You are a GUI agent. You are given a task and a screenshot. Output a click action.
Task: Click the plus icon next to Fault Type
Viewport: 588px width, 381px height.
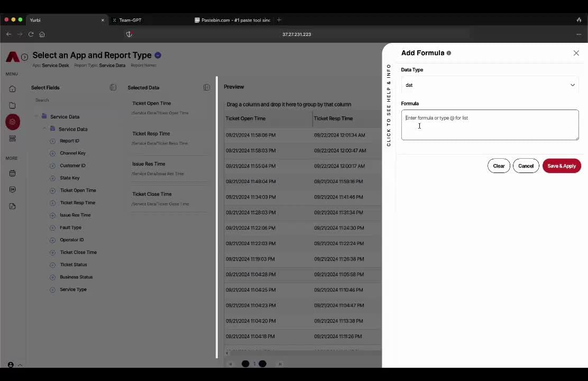click(x=52, y=228)
